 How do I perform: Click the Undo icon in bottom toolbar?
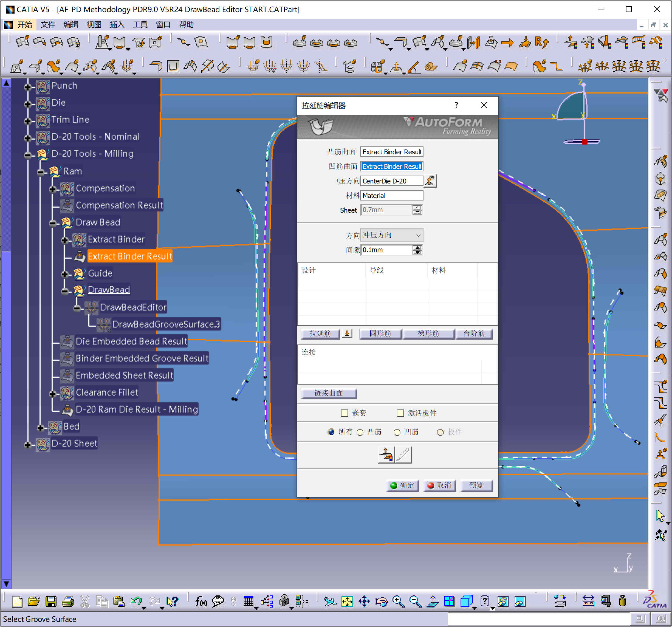tap(136, 601)
